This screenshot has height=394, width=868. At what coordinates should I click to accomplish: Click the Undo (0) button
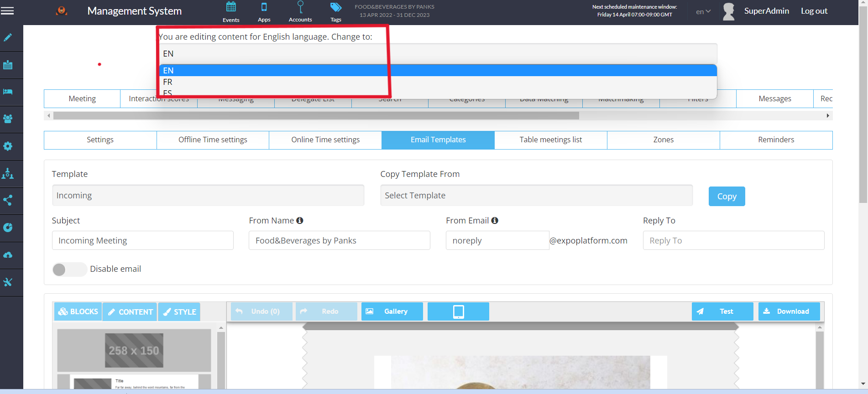(x=261, y=311)
